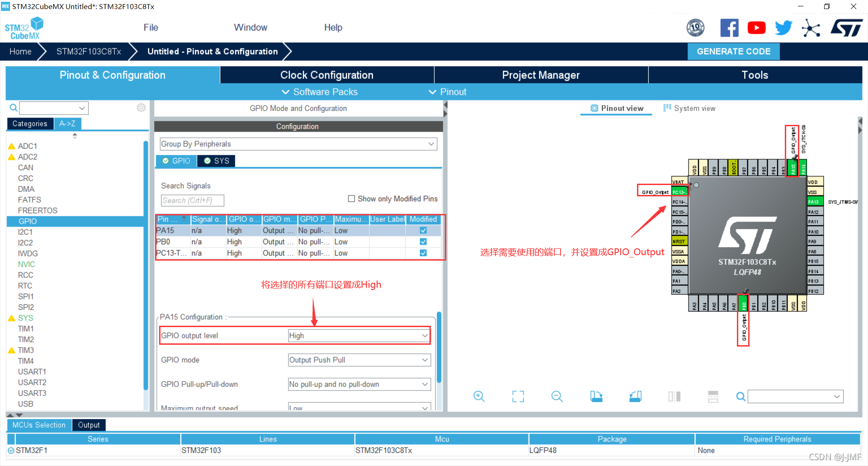Click the STM32CubeMX logo
The height and width of the screenshot is (466, 868).
pyautogui.click(x=24, y=28)
